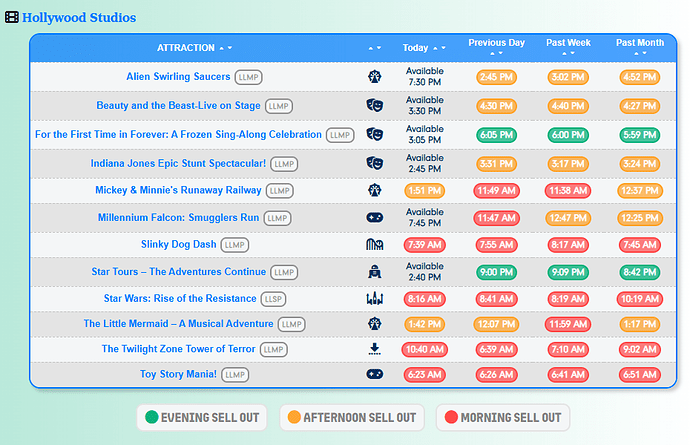Select the Morning Sell Out legend chip
Viewport: 690px width, 445px height.
pyautogui.click(x=503, y=417)
